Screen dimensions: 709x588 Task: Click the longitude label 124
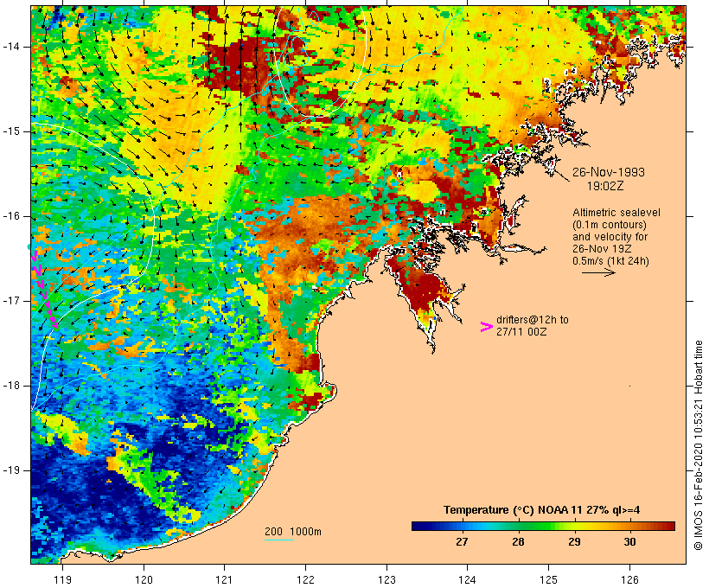click(x=467, y=579)
